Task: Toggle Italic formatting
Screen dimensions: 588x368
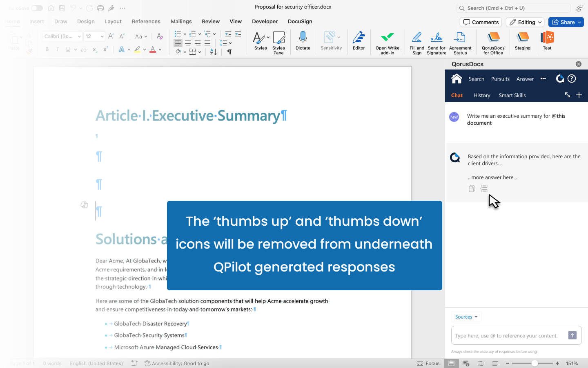Action: click(x=57, y=49)
